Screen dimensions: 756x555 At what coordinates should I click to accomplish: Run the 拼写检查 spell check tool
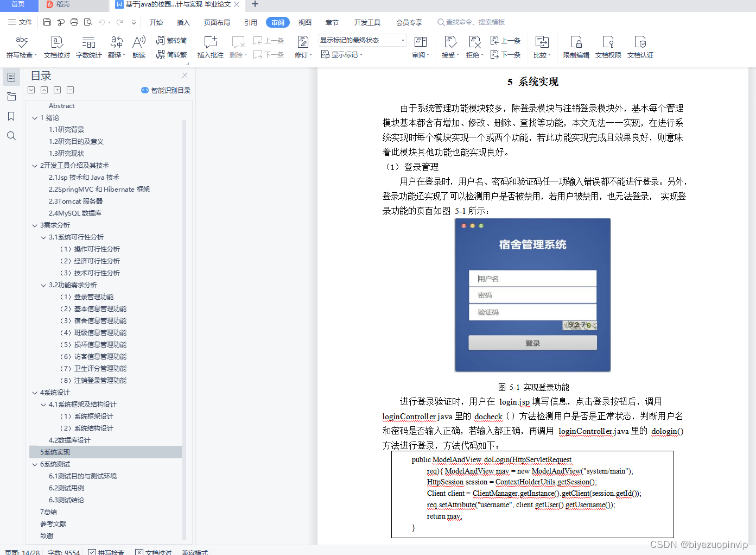coord(22,46)
